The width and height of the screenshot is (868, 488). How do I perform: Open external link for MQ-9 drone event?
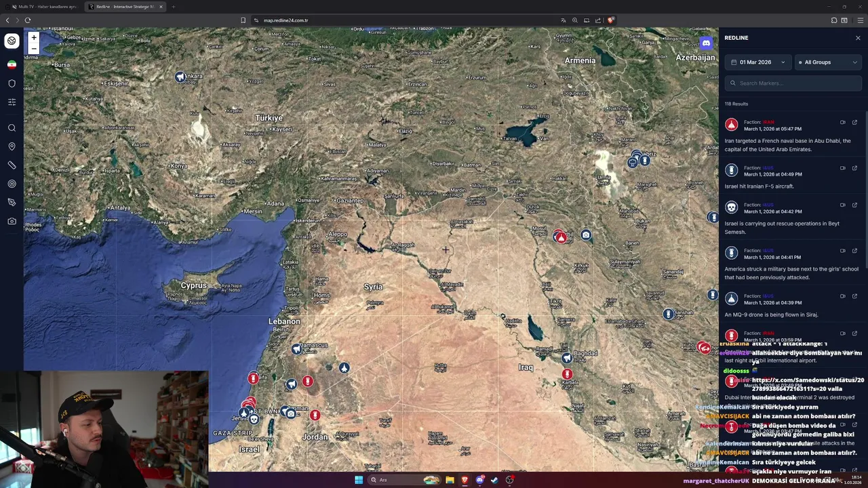854,296
